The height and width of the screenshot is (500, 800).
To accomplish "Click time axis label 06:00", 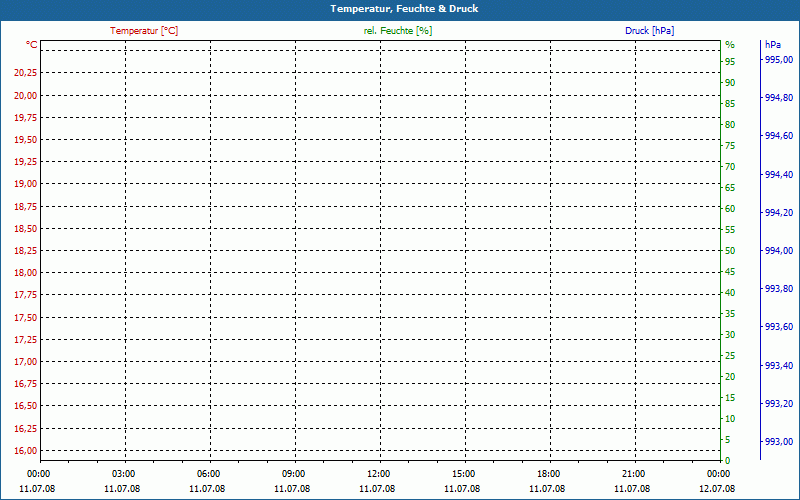I will [208, 474].
